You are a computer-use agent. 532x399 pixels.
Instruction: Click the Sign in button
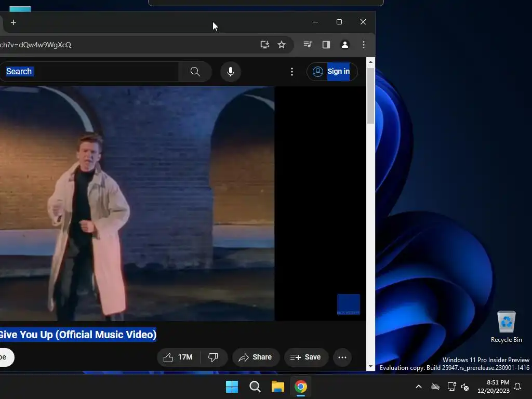pos(332,72)
